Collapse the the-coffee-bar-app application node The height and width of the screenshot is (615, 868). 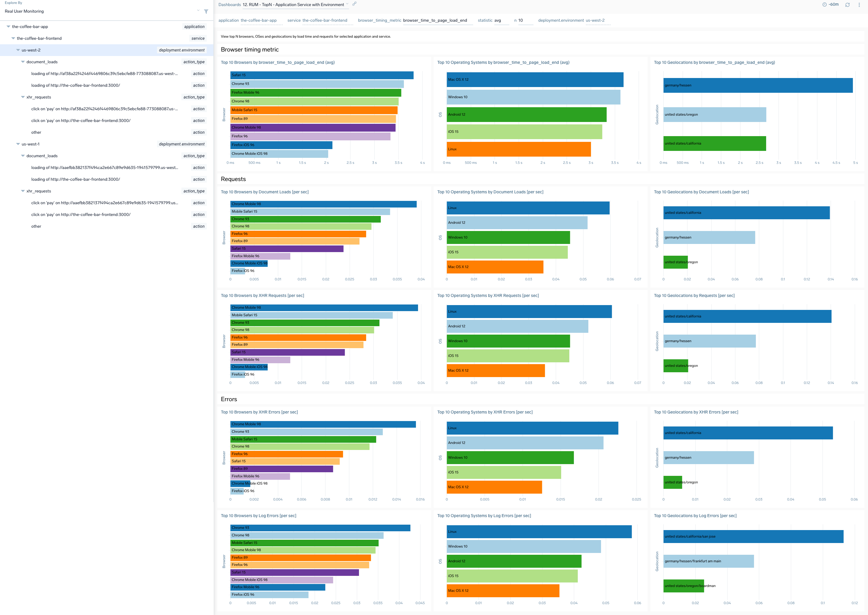point(8,27)
